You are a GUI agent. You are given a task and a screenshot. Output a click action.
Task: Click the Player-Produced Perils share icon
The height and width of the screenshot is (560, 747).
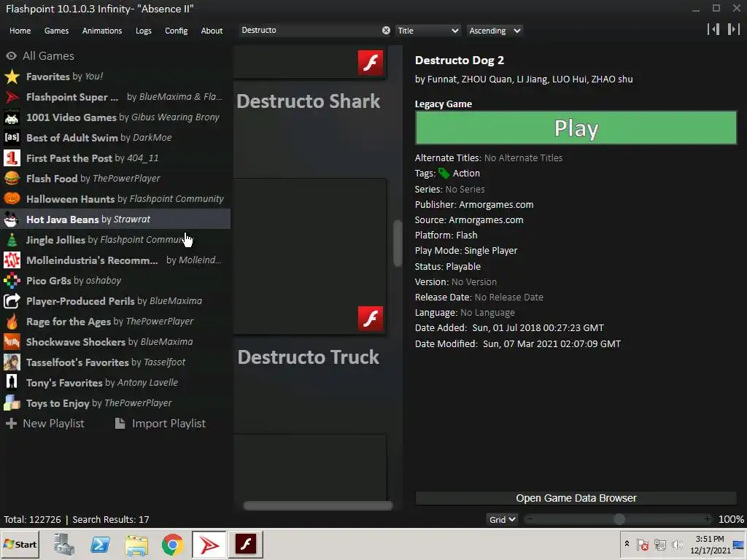pos(12,301)
